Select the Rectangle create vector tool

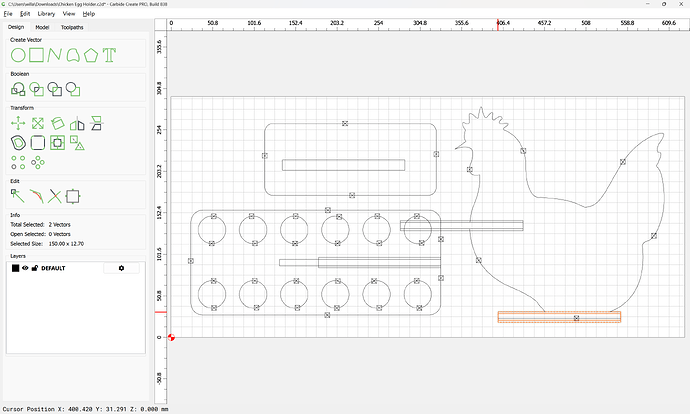[x=37, y=55]
